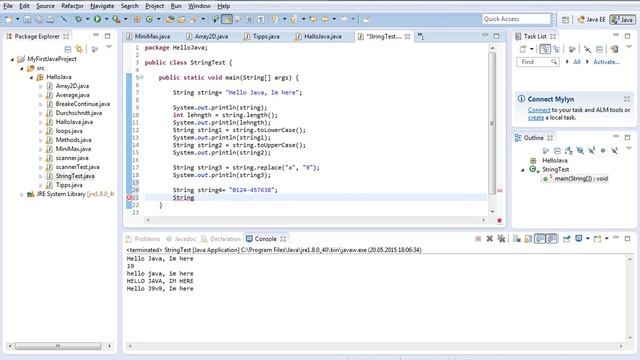This screenshot has height=360, width=640.
Task: Close the Connect Mylyn notification
Action: point(627,99)
